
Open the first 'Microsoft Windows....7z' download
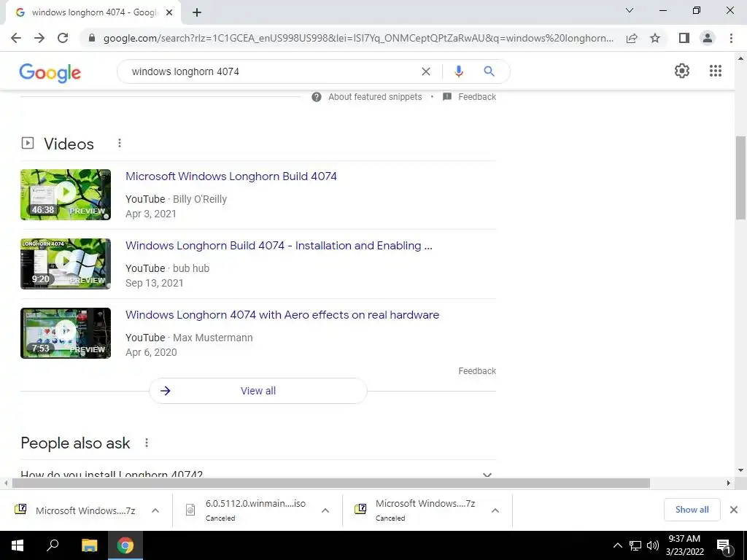(x=75, y=510)
